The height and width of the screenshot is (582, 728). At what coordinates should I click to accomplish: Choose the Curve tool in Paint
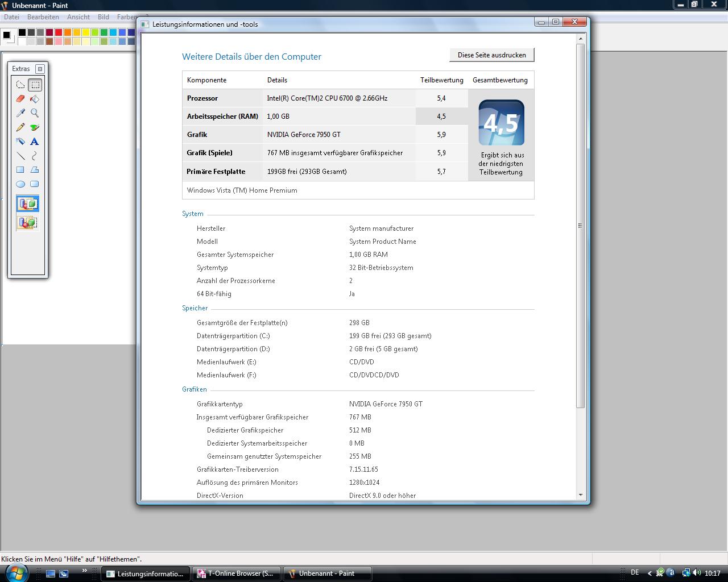coord(35,156)
